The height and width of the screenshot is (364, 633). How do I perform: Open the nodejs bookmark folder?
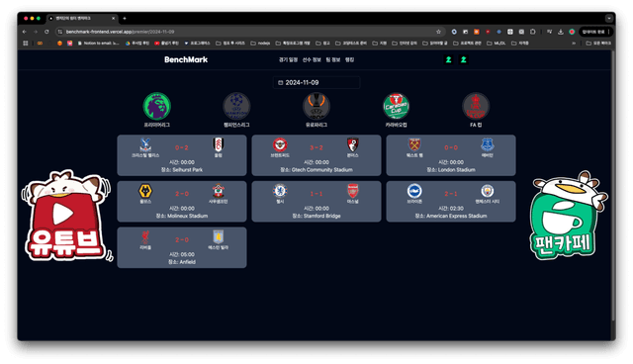click(x=261, y=43)
